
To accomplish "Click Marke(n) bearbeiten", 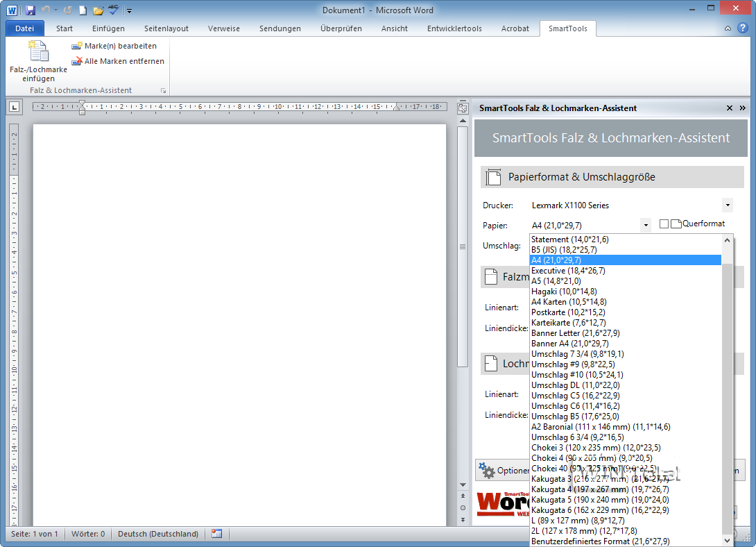I will pyautogui.click(x=114, y=46).
